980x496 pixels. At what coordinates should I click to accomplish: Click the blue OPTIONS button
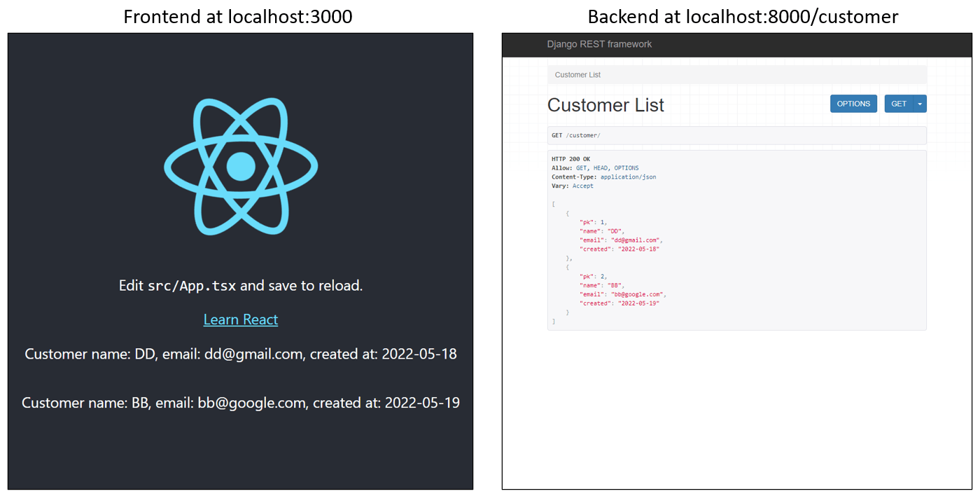853,104
